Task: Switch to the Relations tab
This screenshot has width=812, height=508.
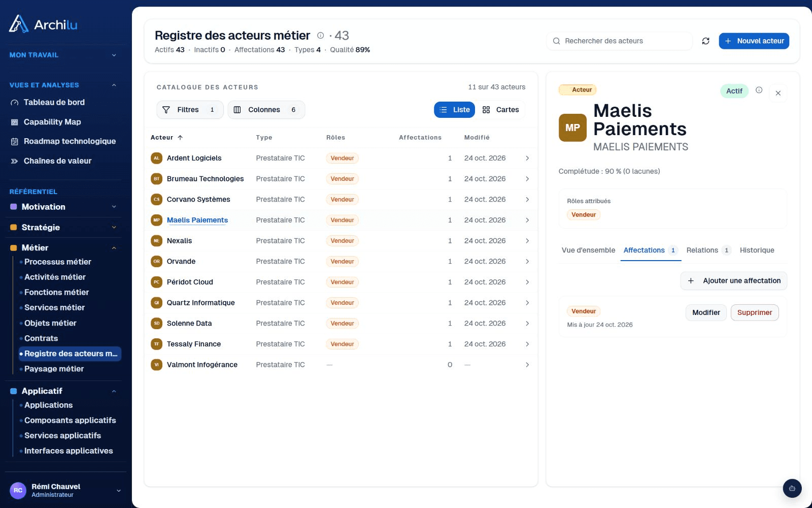Action: pyautogui.click(x=708, y=250)
